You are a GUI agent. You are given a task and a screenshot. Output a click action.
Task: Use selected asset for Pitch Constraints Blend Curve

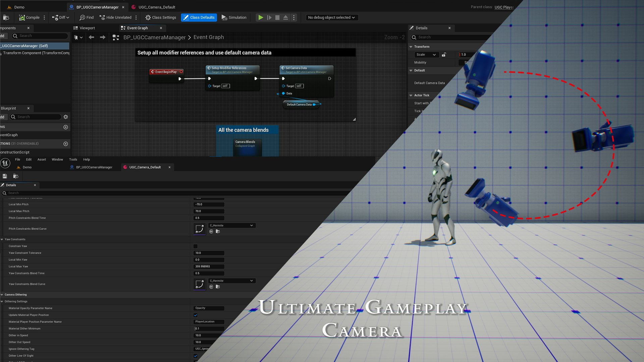pyautogui.click(x=211, y=231)
